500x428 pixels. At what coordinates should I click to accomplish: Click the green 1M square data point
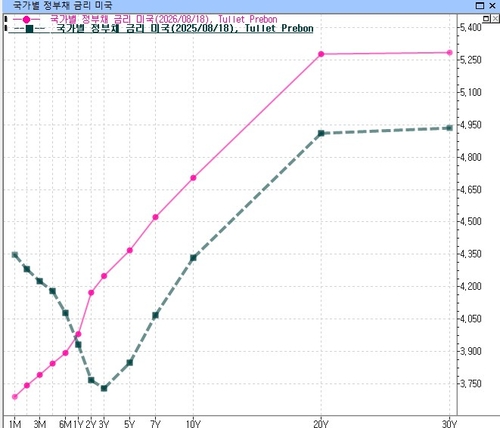click(15, 255)
